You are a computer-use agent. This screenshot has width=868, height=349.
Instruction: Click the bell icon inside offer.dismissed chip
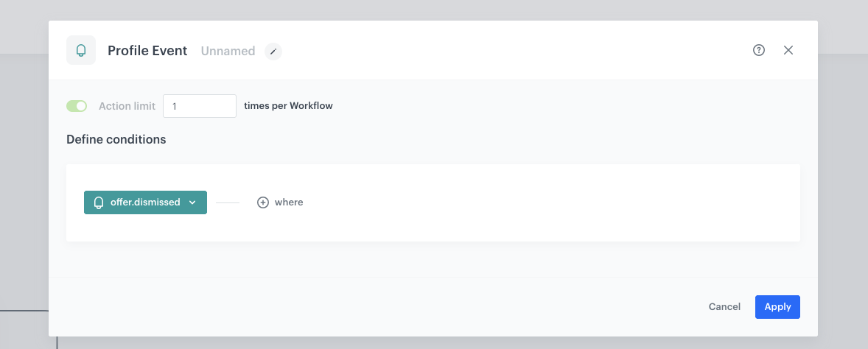click(x=99, y=202)
